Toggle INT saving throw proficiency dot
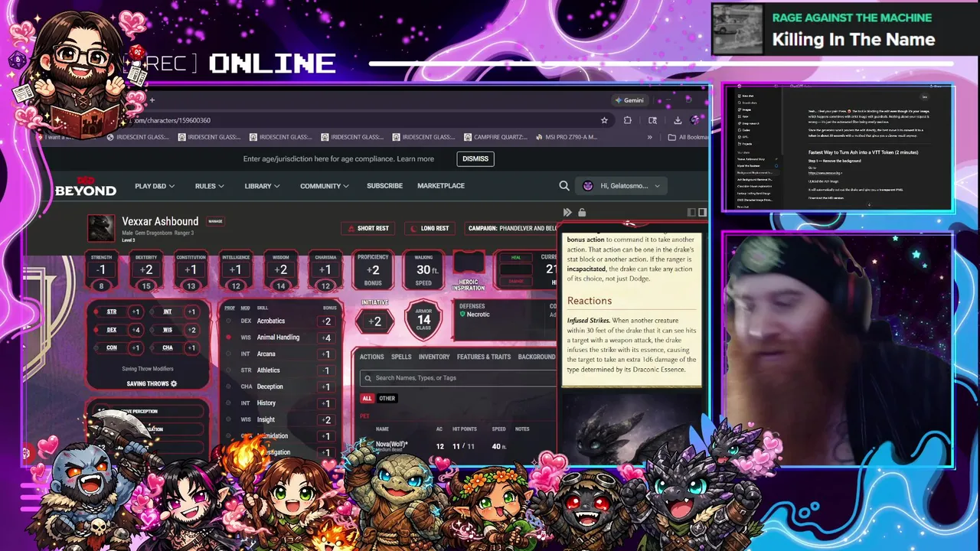The image size is (980, 551). 152,312
